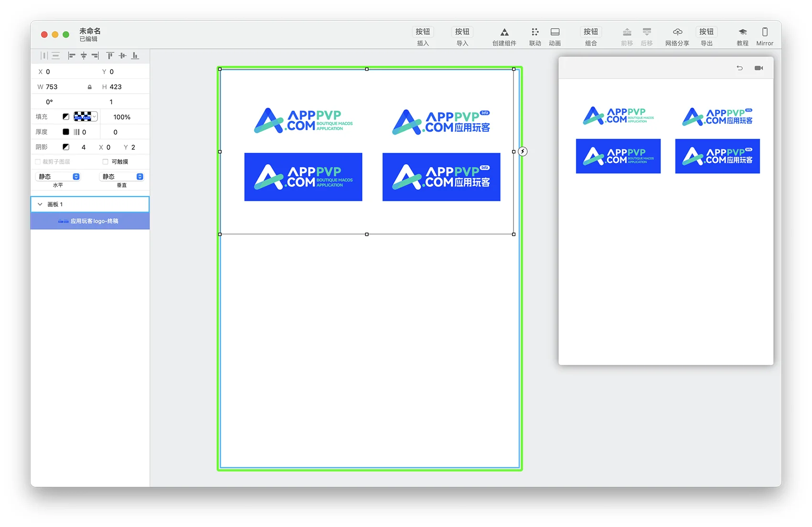Distribute layers horizontally icon
Viewport: 812px width, 527px height.
(x=44, y=56)
